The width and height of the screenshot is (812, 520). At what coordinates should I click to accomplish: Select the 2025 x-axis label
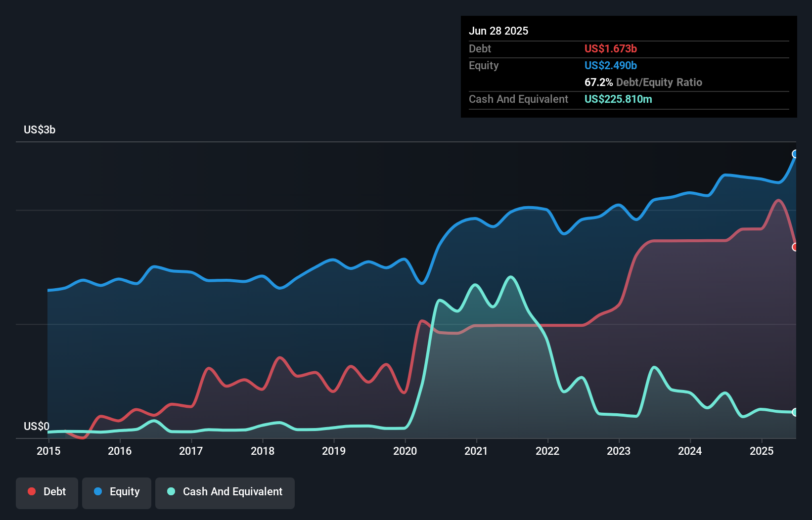(x=762, y=451)
